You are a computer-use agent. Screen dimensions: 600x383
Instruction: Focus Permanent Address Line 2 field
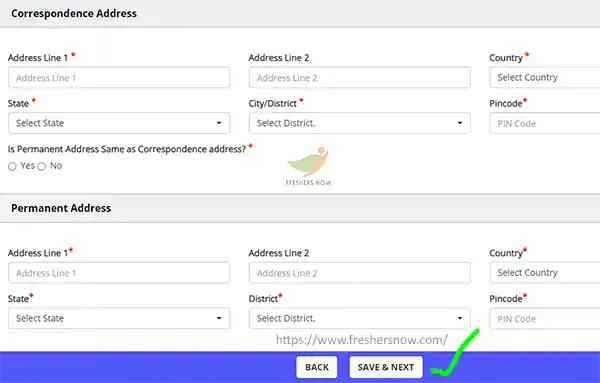coord(360,273)
